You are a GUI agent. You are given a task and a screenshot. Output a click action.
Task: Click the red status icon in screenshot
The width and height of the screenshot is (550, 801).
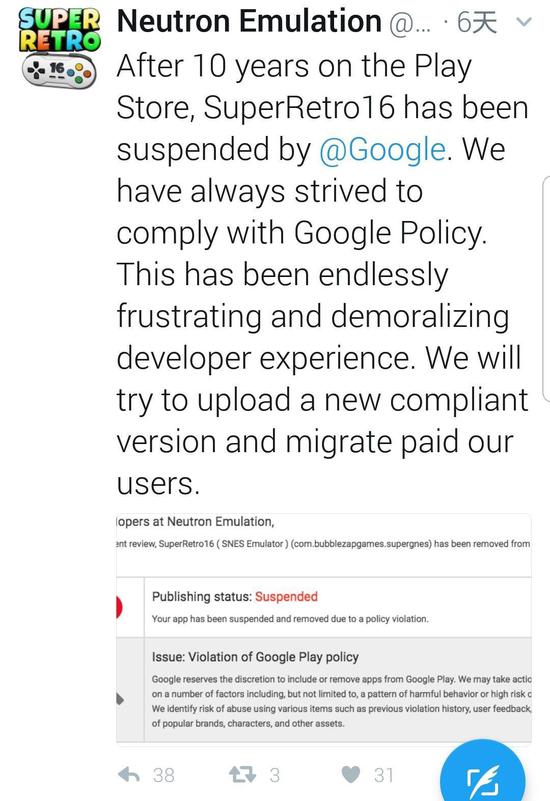119,607
